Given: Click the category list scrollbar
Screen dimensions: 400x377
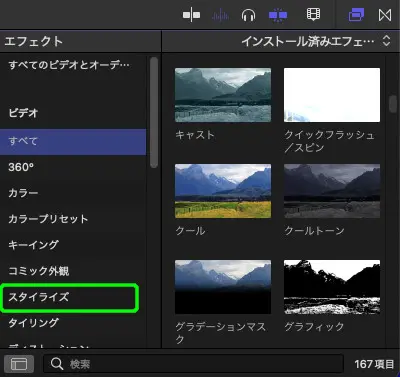Looking at the screenshot, I should (x=154, y=113).
